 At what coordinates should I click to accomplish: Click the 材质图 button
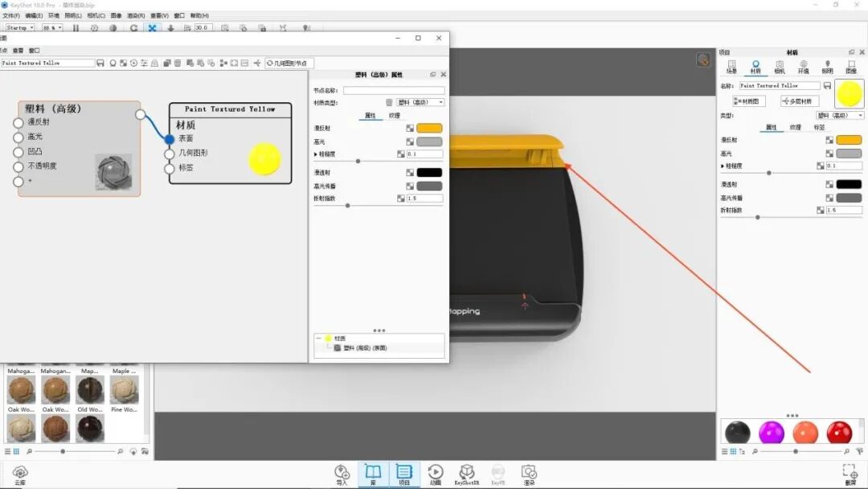pos(751,101)
